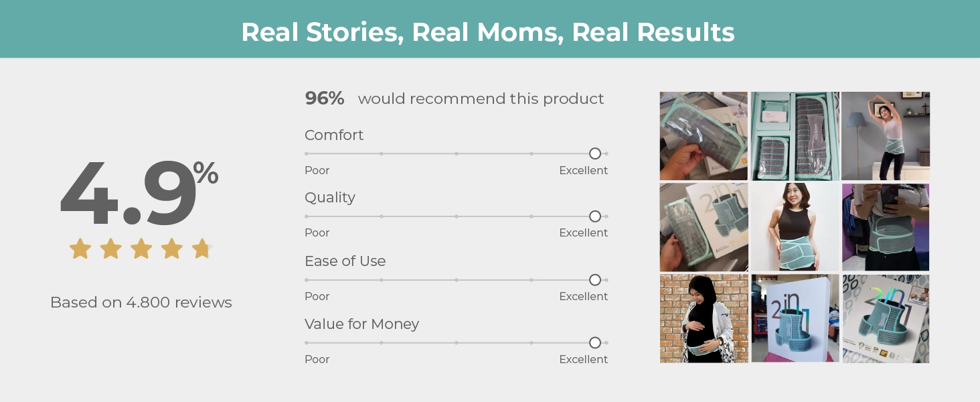Click the Comfort slider handle
Screen dimensions: 980x402
pos(595,153)
